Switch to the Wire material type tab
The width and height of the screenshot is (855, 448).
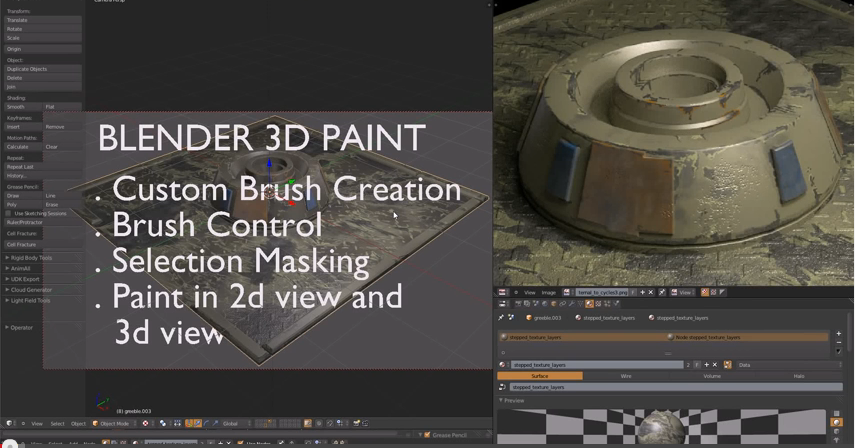[626, 376]
